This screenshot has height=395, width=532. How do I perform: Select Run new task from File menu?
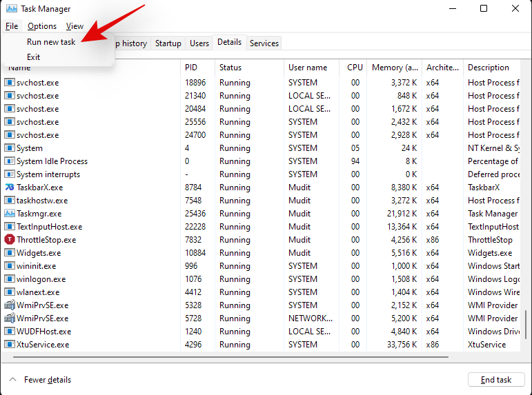click(x=51, y=42)
